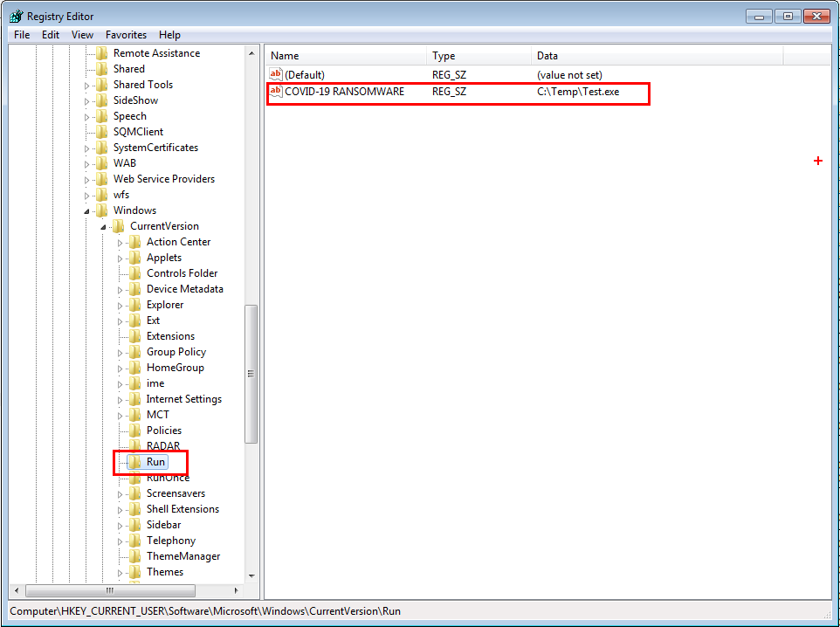Expand the Internet Settings key
Image resolution: width=840 pixels, height=627 pixels.
[x=120, y=400]
